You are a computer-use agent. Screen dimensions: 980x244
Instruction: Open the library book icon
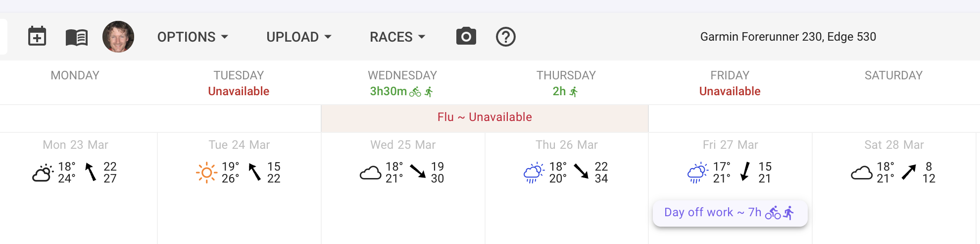[77, 37]
